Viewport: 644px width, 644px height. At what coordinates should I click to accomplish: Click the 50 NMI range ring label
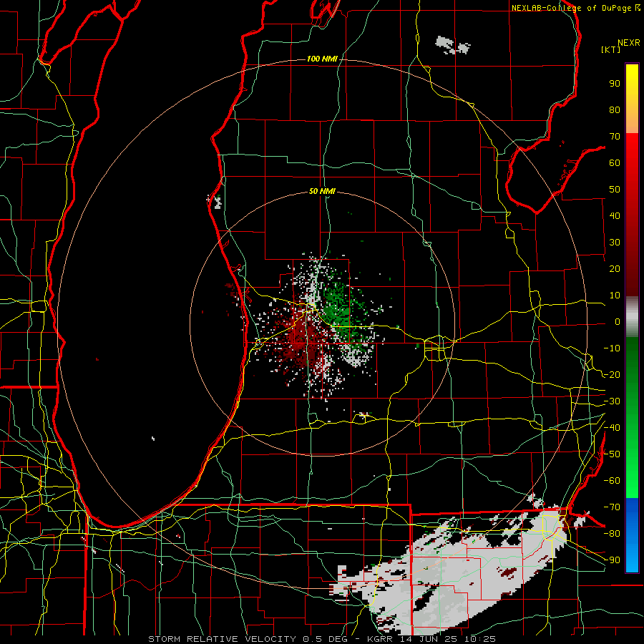click(x=322, y=191)
